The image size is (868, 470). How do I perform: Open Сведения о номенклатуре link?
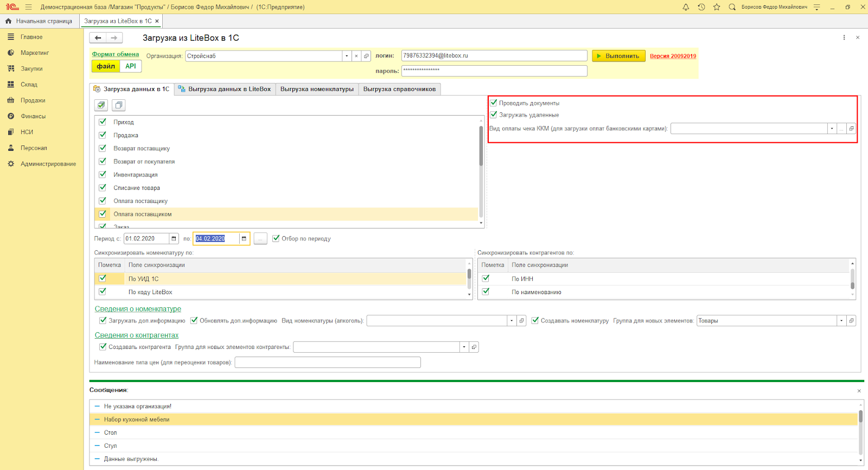click(138, 309)
